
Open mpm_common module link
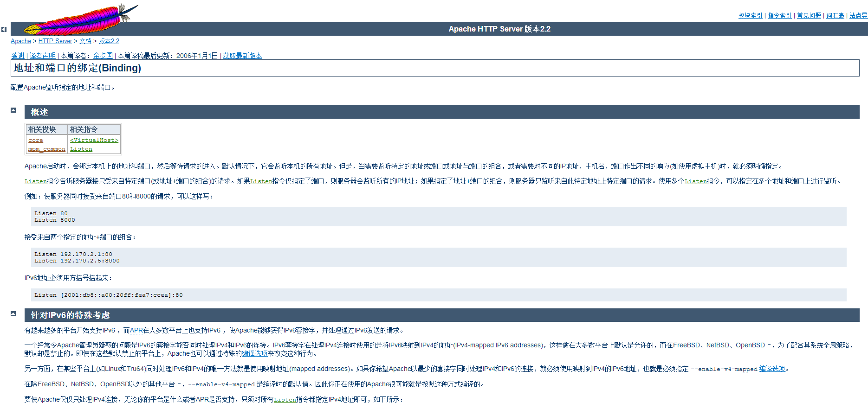coord(47,149)
